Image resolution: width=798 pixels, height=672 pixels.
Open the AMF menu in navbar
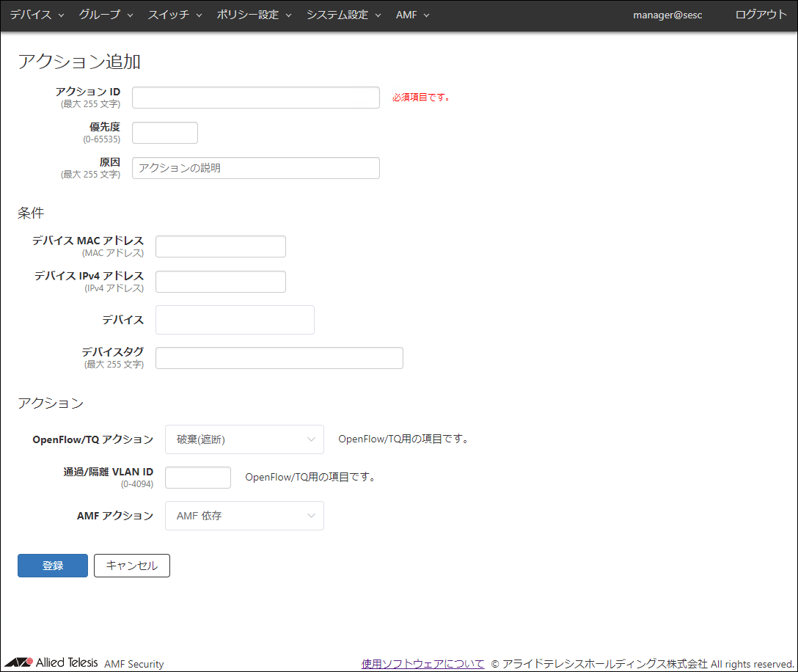pyautogui.click(x=412, y=15)
